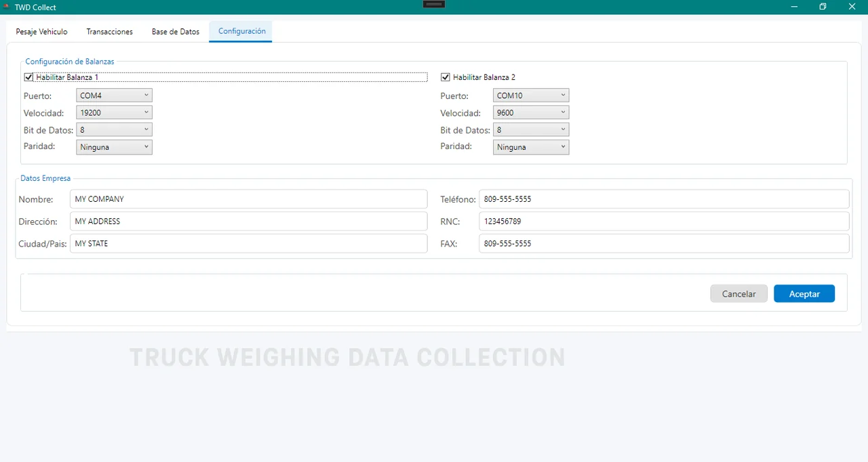Open the Base de Datos tab
Screen dimensions: 868x462
175,32
